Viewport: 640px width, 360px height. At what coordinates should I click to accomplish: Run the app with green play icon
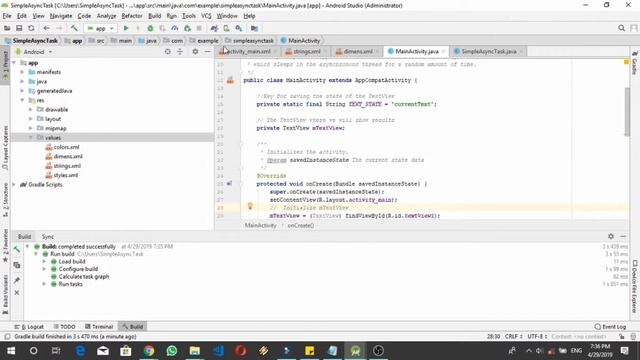click(126, 28)
